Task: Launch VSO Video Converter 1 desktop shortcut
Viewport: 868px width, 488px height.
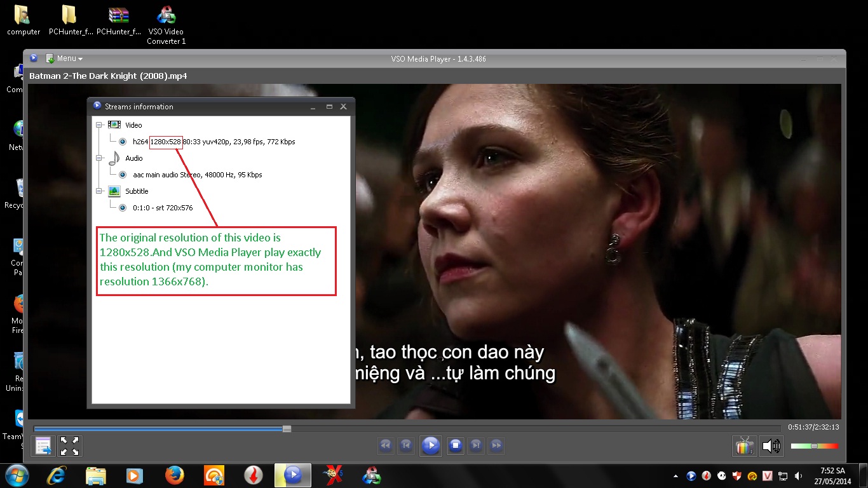Action: click(166, 25)
